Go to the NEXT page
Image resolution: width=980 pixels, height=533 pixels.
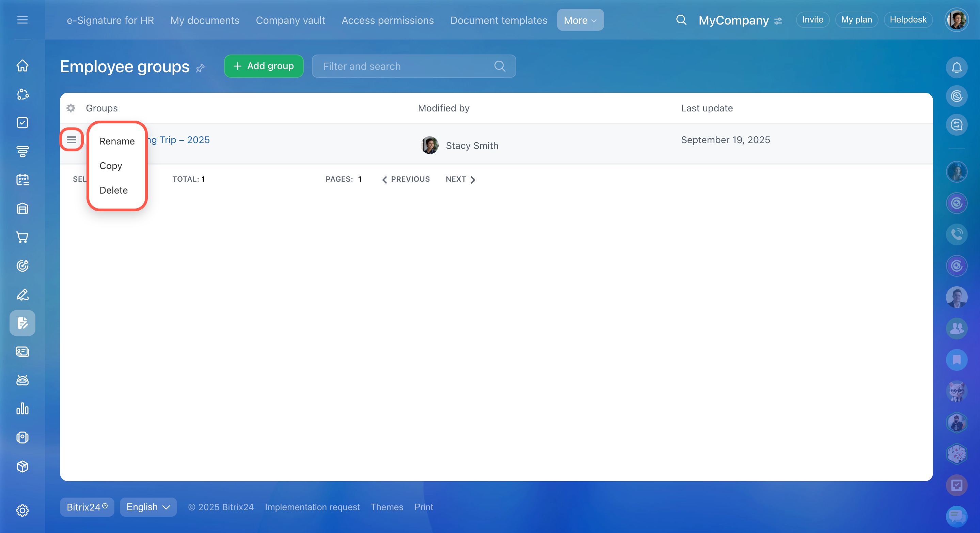pyautogui.click(x=460, y=179)
